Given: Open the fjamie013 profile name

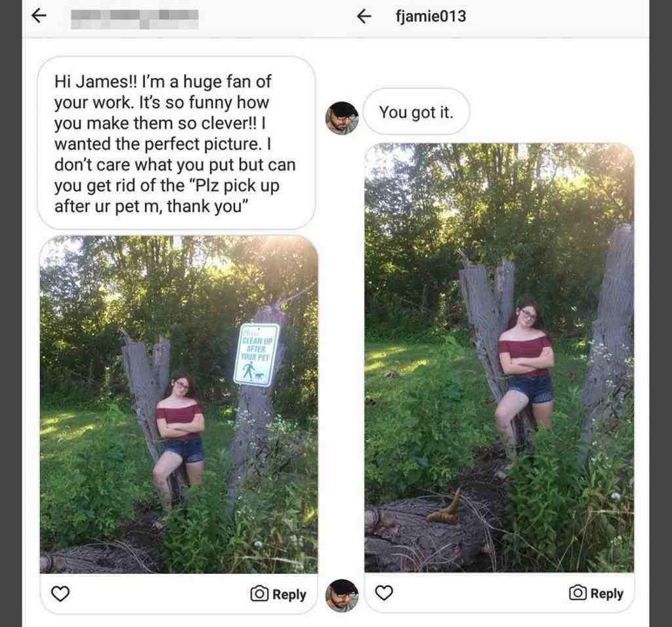Looking at the screenshot, I should pyautogui.click(x=430, y=16).
